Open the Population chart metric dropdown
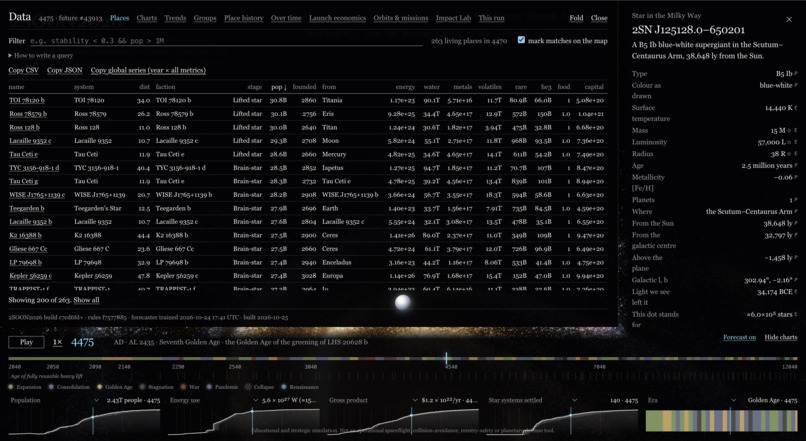Viewport: 806px width, 441px height. (96, 400)
